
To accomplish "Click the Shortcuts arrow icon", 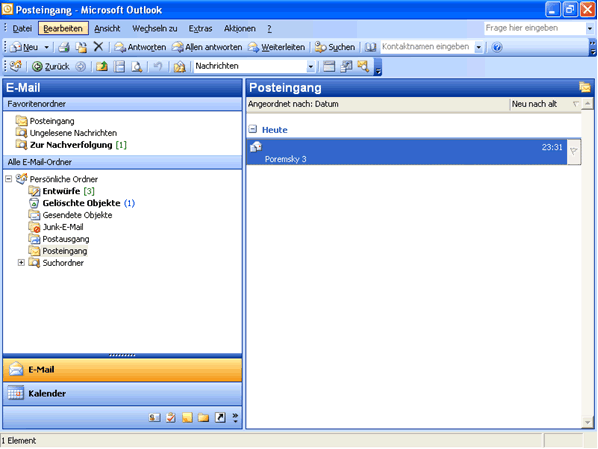I will click(220, 418).
